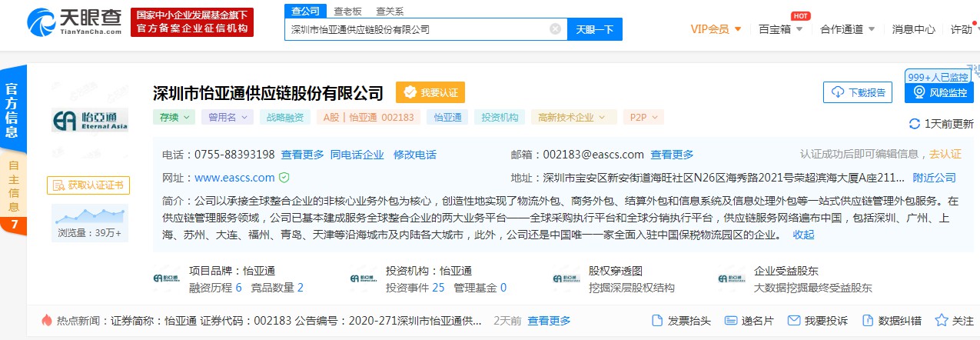This screenshot has height=340, width=980.
Task: Open the 百宝箱 dropdown menu
Action: pyautogui.click(x=780, y=29)
